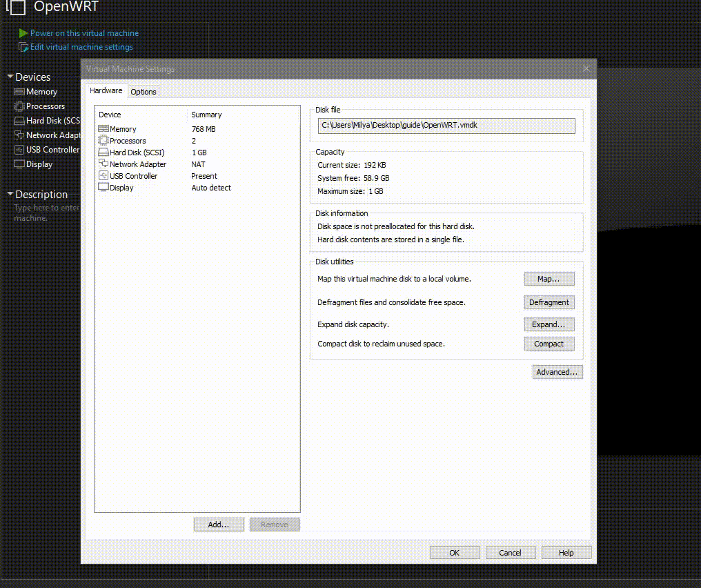
Task: Click Edit virtual machine settings link
Action: point(81,47)
